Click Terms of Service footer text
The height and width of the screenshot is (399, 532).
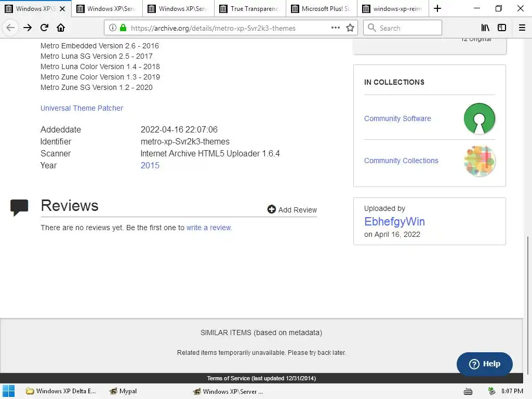tap(261, 378)
